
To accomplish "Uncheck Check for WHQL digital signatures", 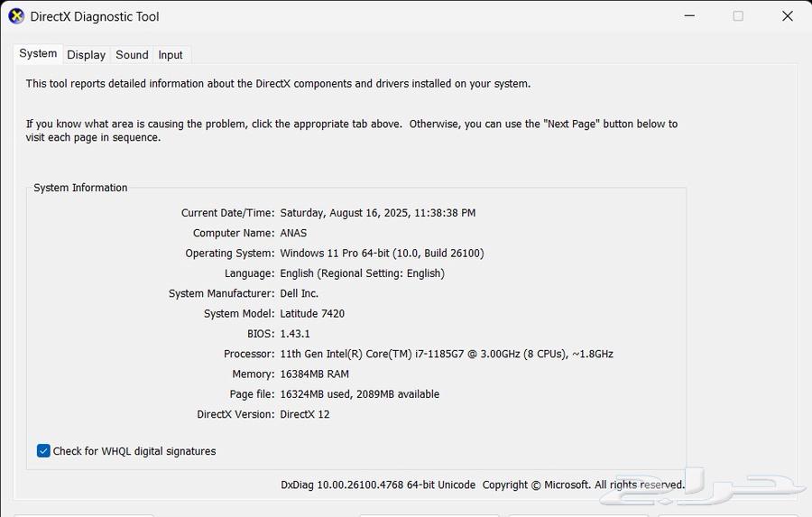I will tap(43, 451).
